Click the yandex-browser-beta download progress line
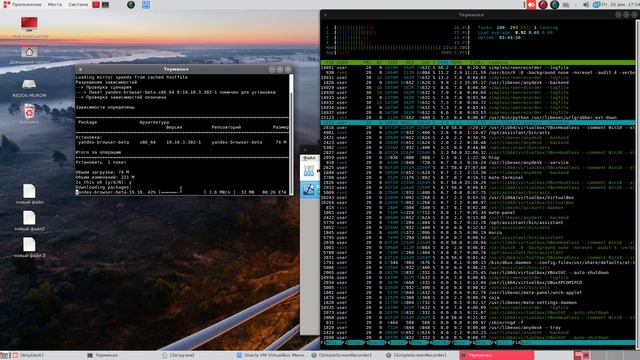 coord(181,192)
